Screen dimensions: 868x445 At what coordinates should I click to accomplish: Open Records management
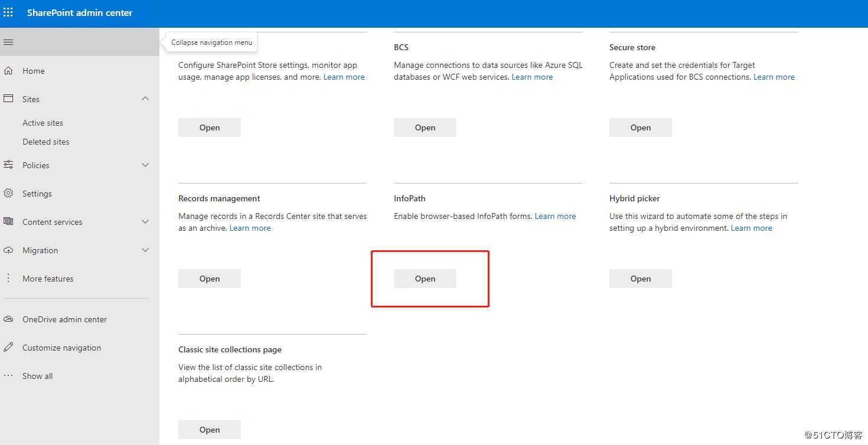coord(209,278)
